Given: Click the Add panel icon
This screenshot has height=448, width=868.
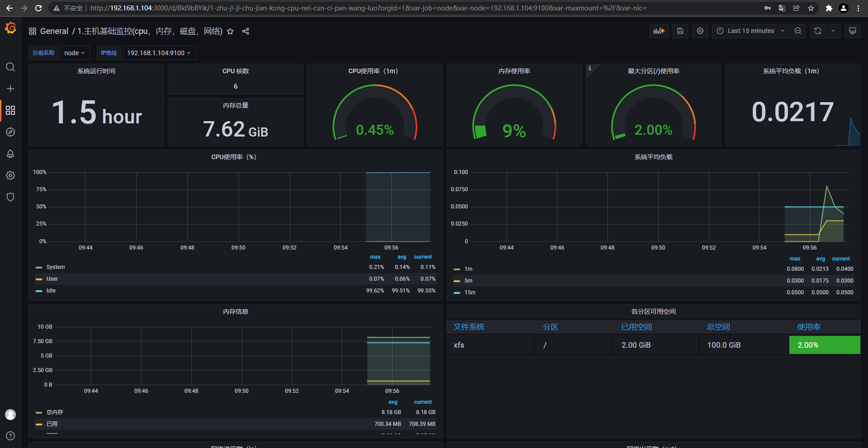Looking at the screenshot, I should (659, 31).
